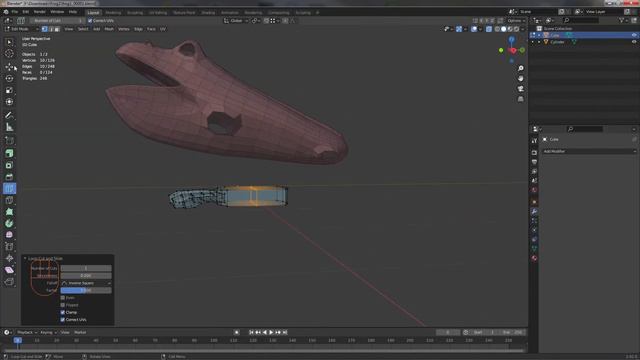Adjust the Factor slider
Viewport: 640px width, 360px height.
click(86, 290)
